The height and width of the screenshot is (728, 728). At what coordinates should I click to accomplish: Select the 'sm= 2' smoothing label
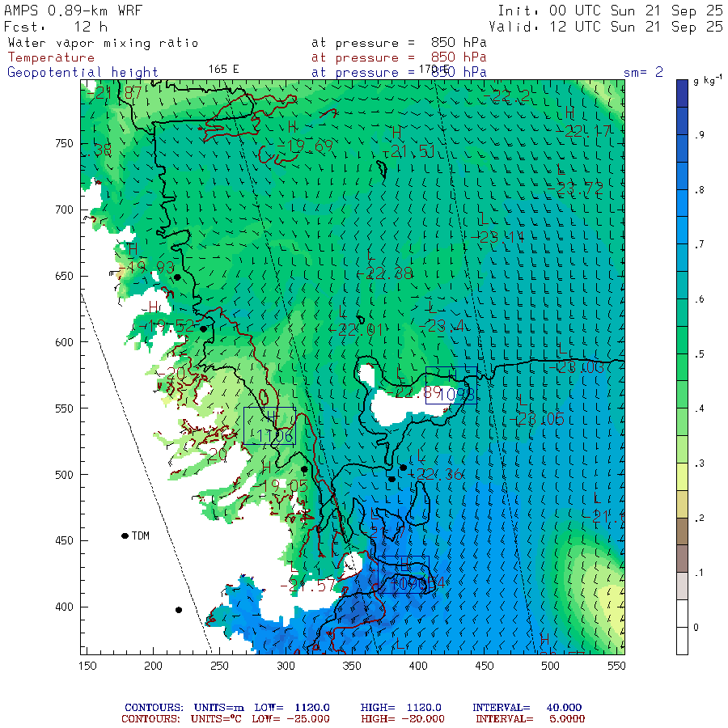(x=643, y=72)
